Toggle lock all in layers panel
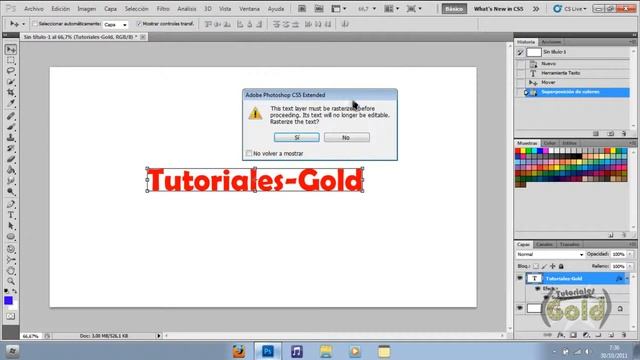 point(561,266)
